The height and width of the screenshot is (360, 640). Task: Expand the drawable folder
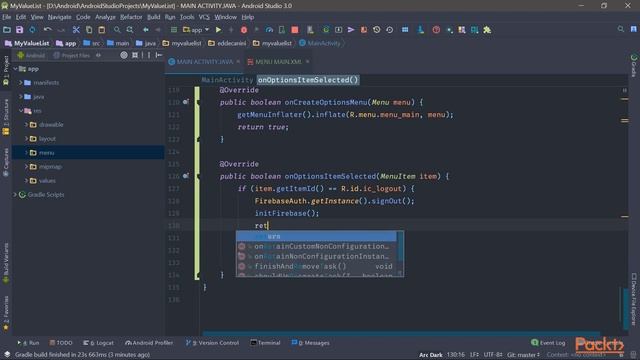[x=27, y=124]
